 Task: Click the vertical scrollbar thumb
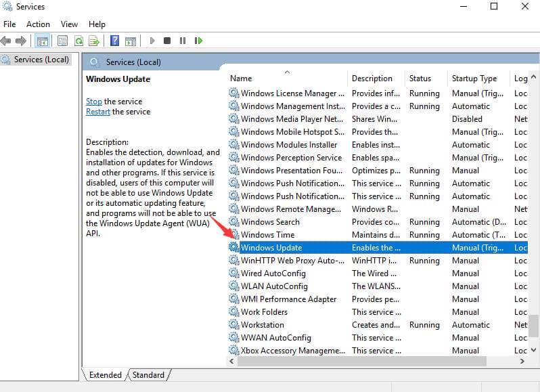click(533, 326)
